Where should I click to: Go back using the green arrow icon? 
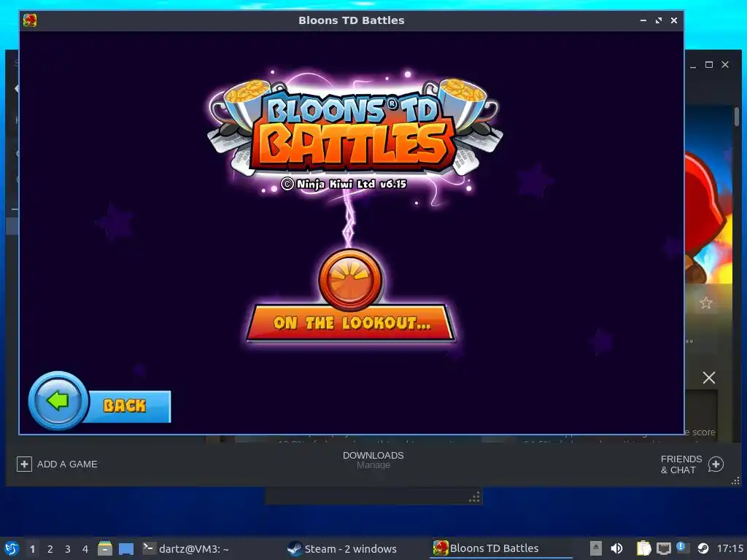(x=58, y=400)
